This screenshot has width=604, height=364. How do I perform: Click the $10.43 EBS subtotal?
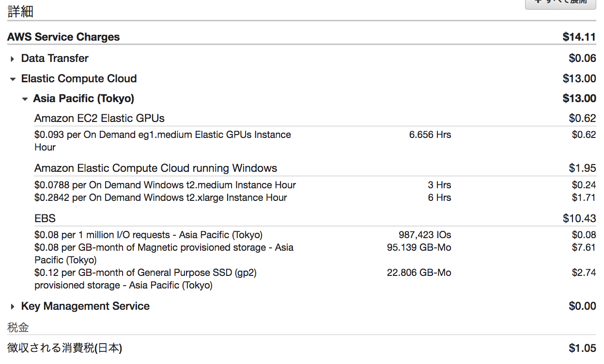[579, 219]
